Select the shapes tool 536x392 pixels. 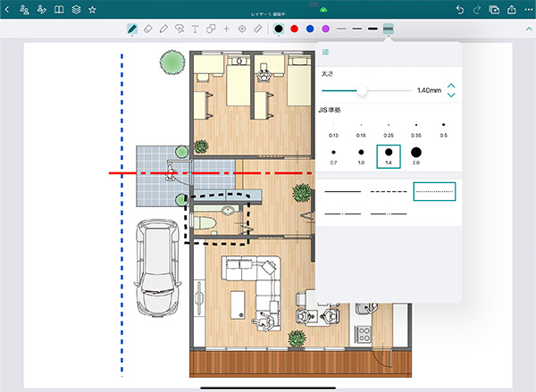click(x=211, y=29)
